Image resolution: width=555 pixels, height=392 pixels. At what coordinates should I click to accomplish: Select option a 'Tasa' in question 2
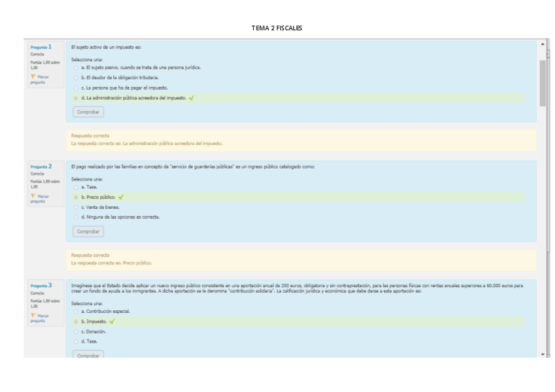[76, 187]
